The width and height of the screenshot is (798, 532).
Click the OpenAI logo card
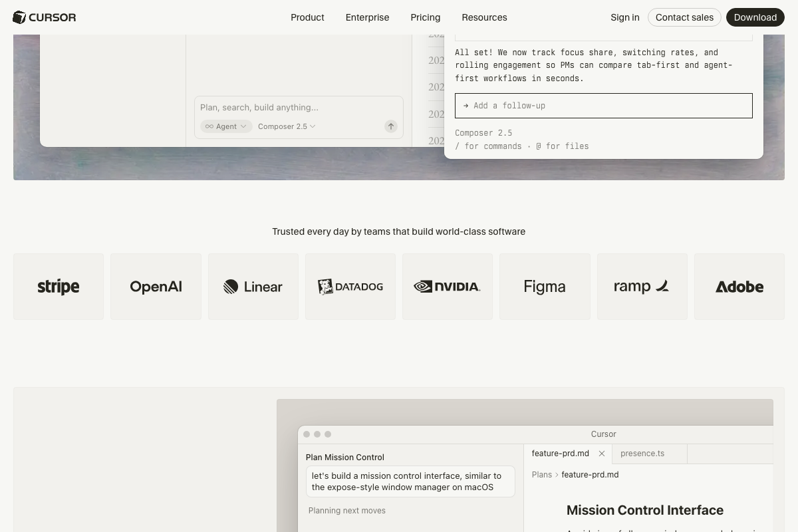click(x=156, y=287)
